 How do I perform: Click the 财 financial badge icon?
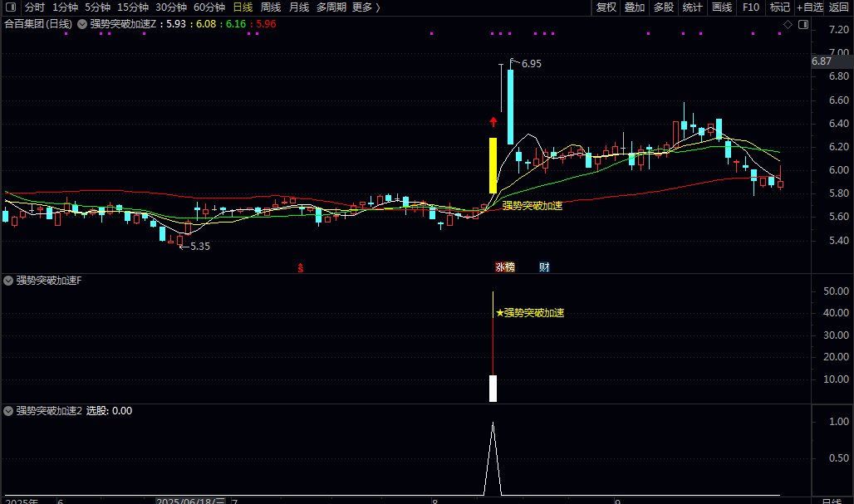pos(544,267)
